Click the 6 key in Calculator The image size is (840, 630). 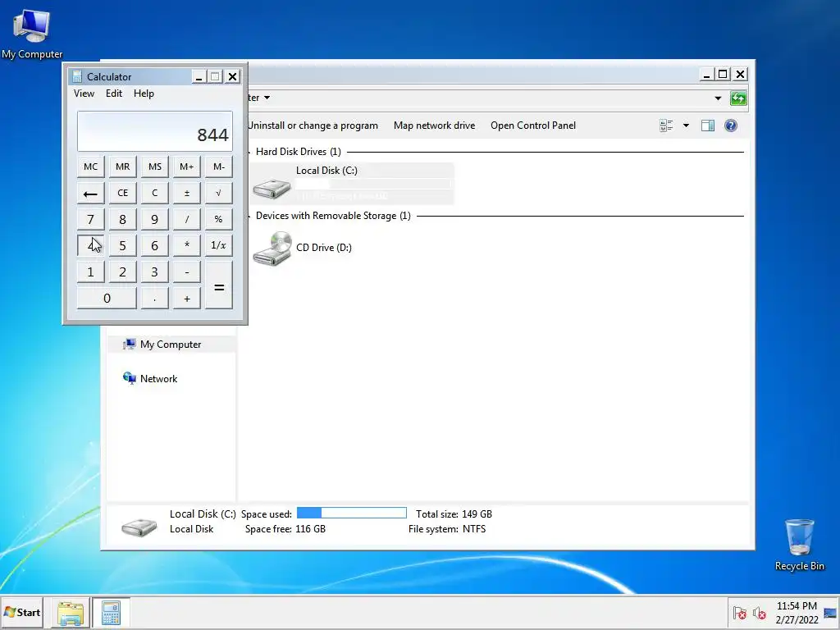(155, 246)
